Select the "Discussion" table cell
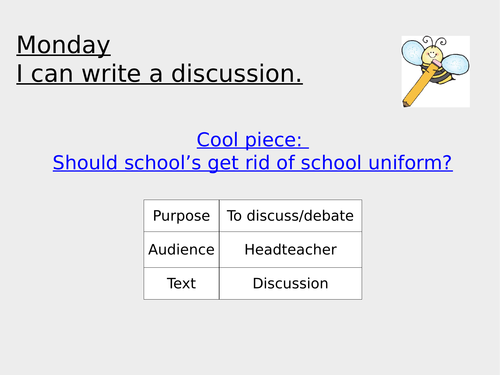The width and height of the screenshot is (500, 375). click(290, 283)
